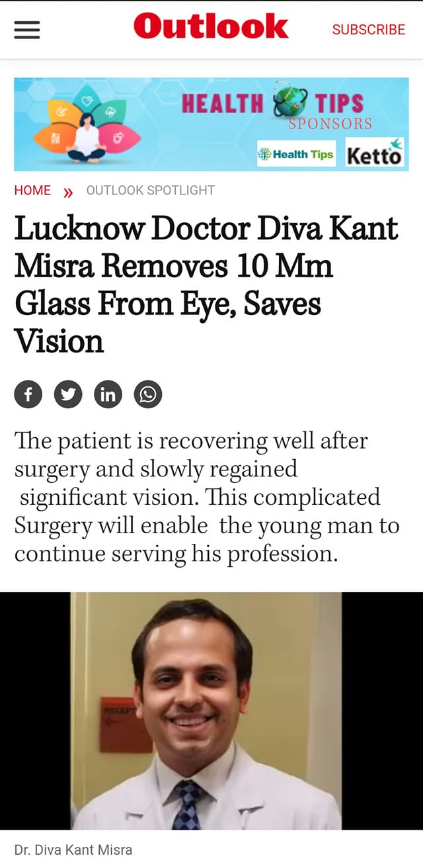Click the Outlook logo
The height and width of the screenshot is (868, 423).
point(211,28)
